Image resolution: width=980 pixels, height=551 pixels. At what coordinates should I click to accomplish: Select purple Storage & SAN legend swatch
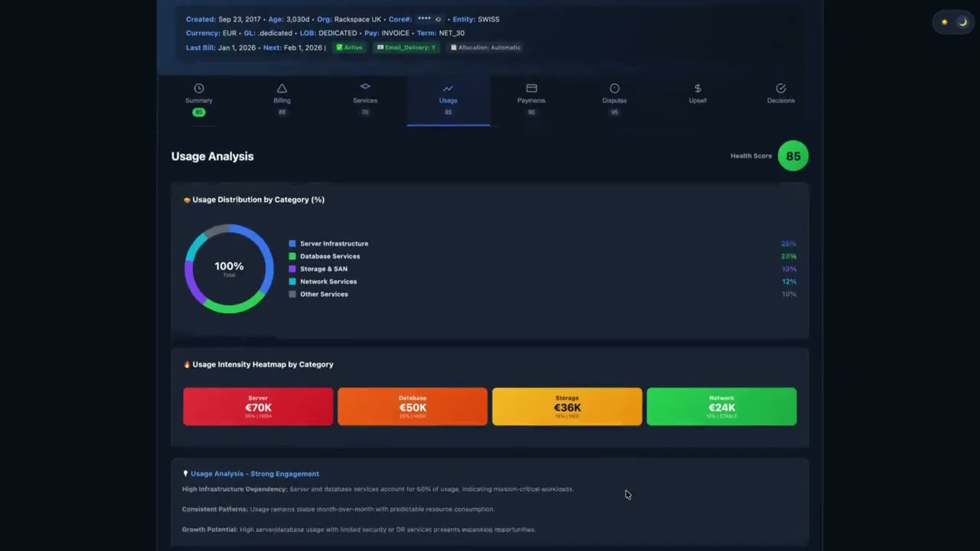pyautogui.click(x=292, y=269)
